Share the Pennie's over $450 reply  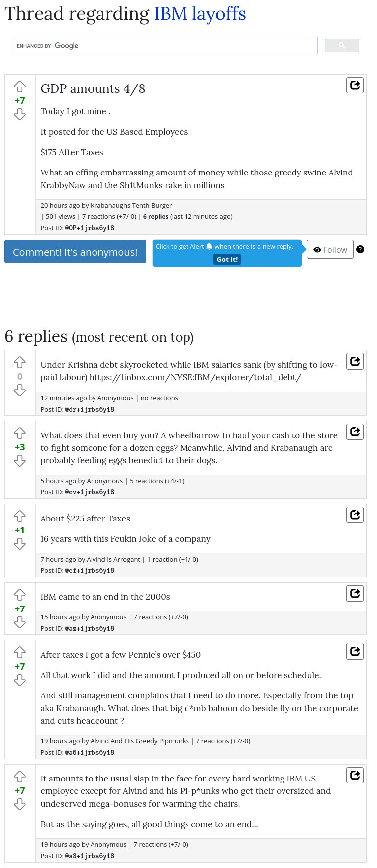(x=355, y=651)
